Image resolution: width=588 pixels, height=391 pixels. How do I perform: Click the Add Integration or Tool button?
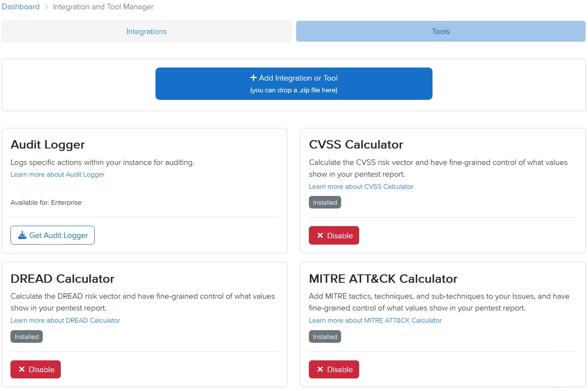[294, 83]
